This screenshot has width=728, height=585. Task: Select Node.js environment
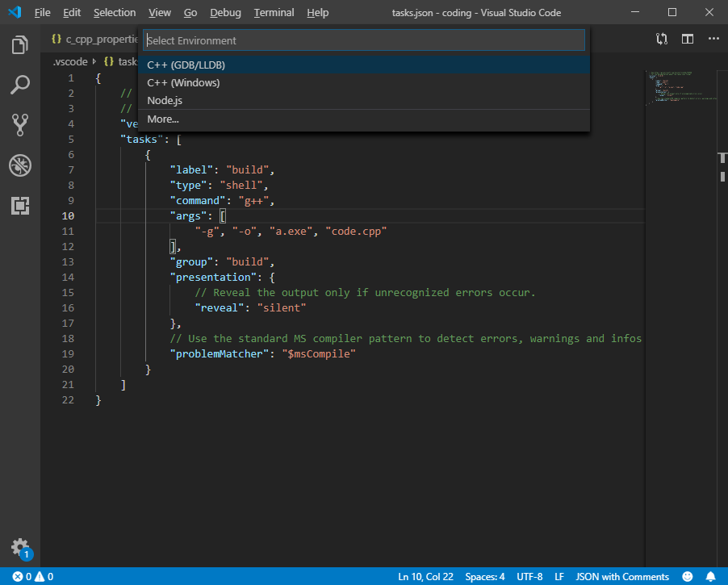click(x=164, y=100)
